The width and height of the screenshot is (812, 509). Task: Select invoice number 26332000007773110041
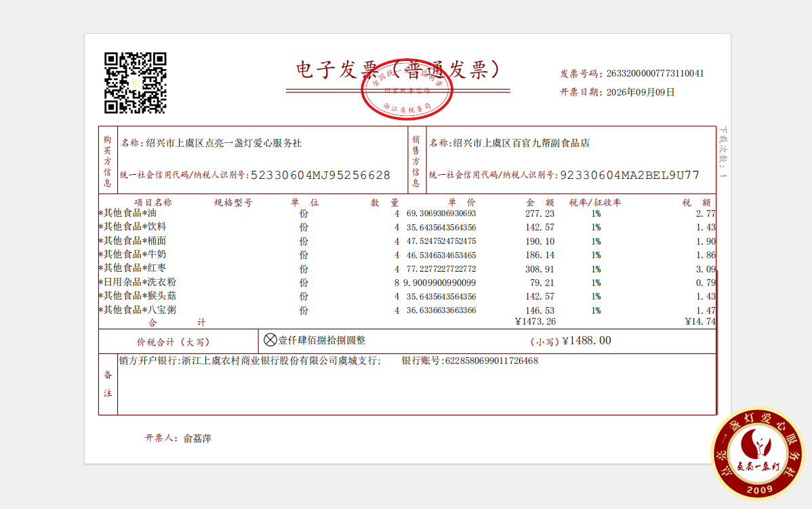(655, 73)
